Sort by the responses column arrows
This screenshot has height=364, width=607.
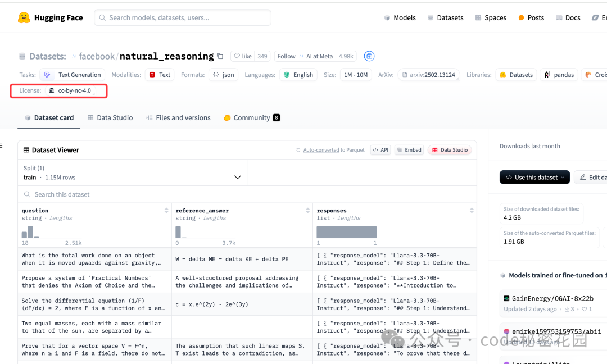pyautogui.click(x=472, y=211)
